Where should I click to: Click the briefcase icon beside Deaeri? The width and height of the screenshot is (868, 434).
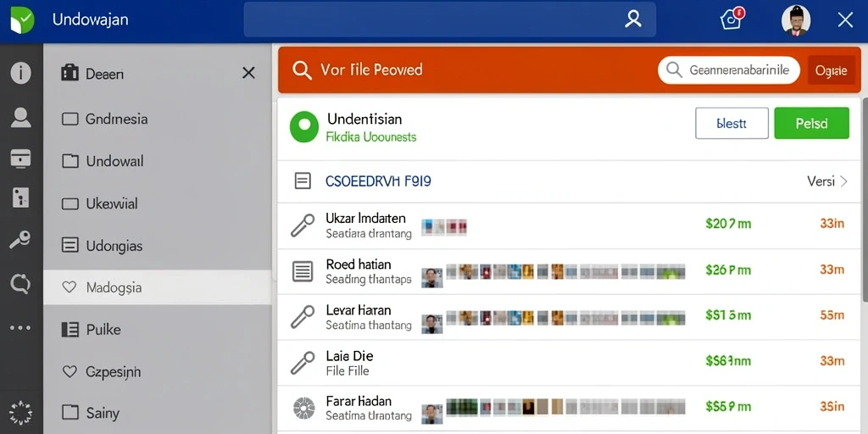[70, 73]
